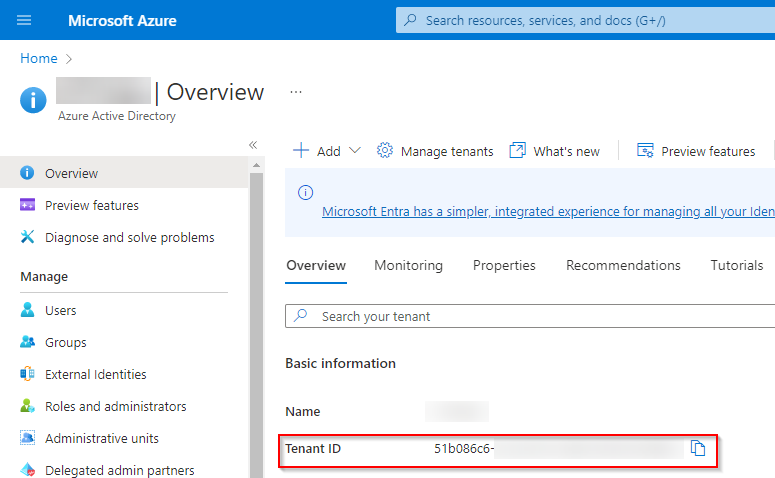775x478 pixels.
Task: Click the sidebar scrollbar up arrow
Action: (256, 165)
